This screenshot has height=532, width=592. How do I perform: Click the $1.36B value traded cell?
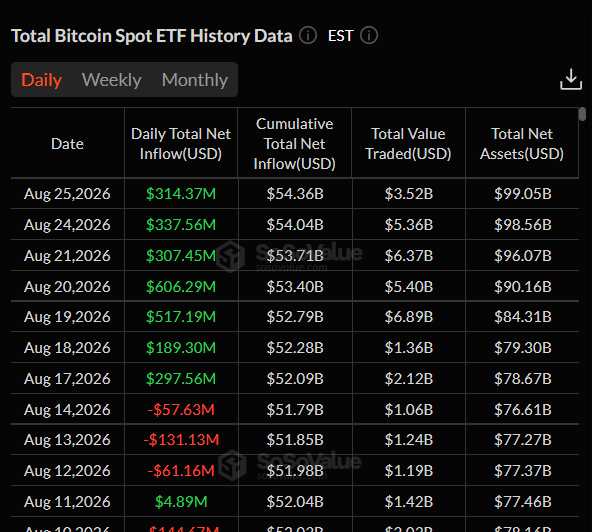(409, 347)
